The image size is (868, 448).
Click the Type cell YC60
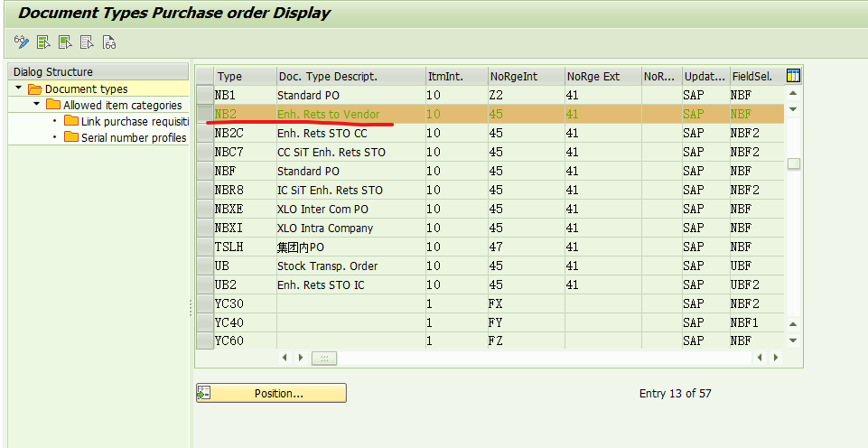246,341
